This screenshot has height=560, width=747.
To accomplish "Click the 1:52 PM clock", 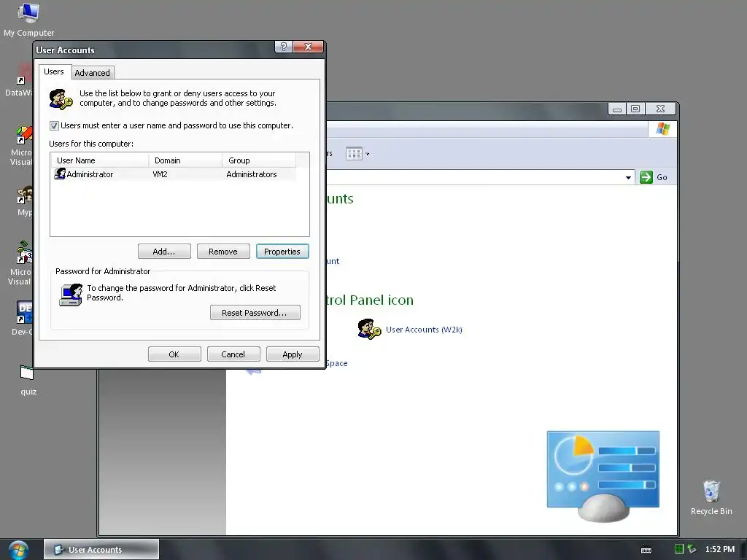I will click(x=719, y=549).
